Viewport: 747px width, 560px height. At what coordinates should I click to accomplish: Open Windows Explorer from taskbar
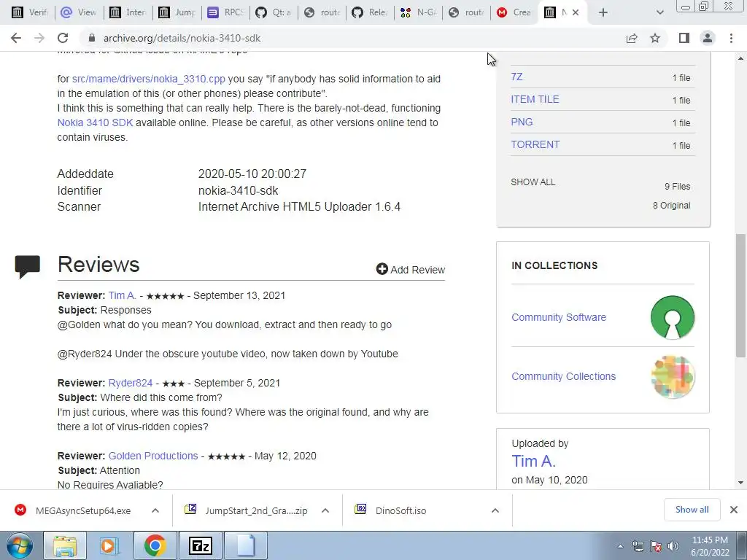[x=65, y=545]
